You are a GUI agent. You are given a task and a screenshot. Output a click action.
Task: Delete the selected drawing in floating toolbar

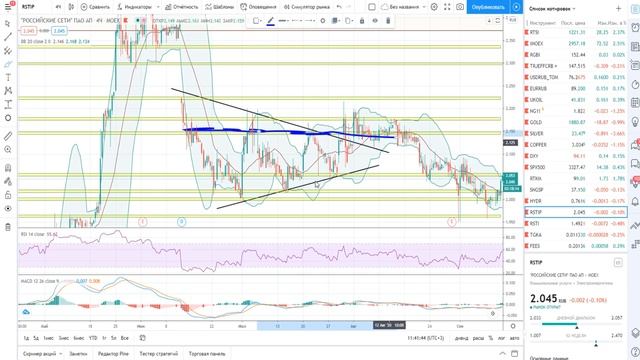point(388,21)
